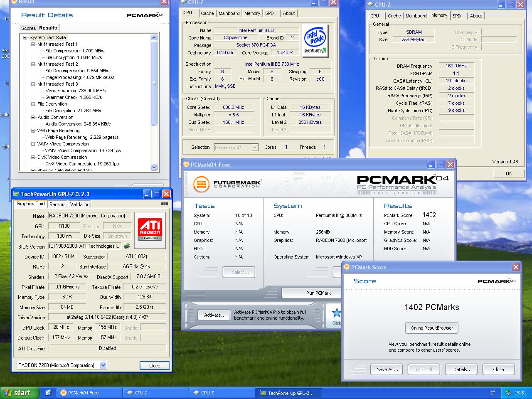
Task: Open the Processor #1 selection dropdown
Action: point(255,148)
